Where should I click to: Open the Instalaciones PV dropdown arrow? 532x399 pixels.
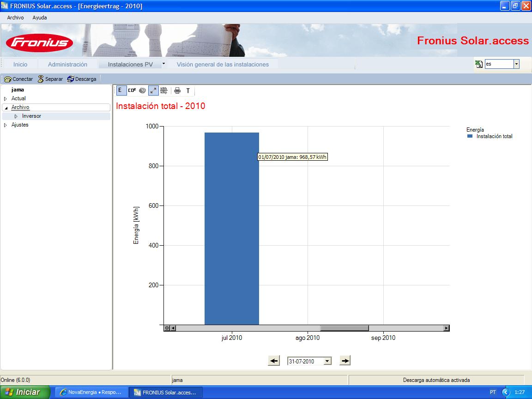(163, 64)
